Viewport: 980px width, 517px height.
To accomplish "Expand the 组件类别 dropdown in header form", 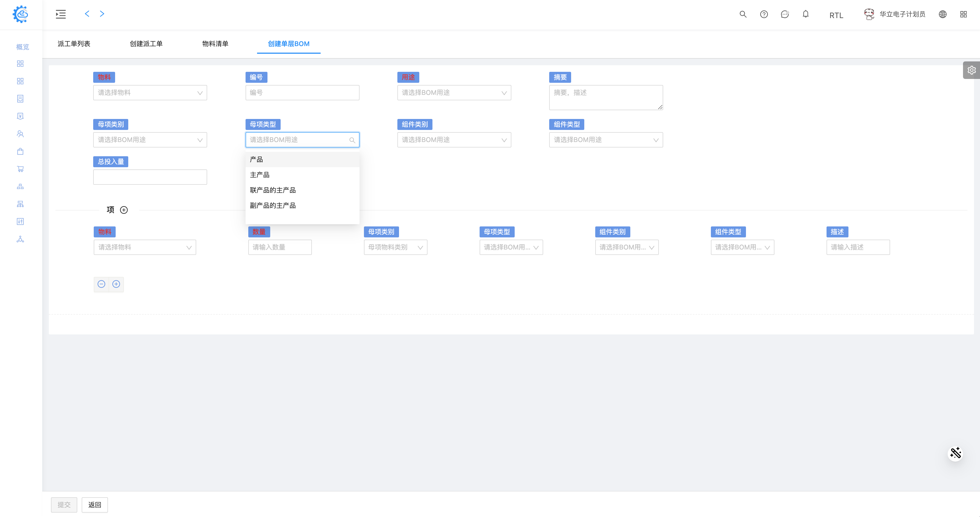I will [454, 140].
